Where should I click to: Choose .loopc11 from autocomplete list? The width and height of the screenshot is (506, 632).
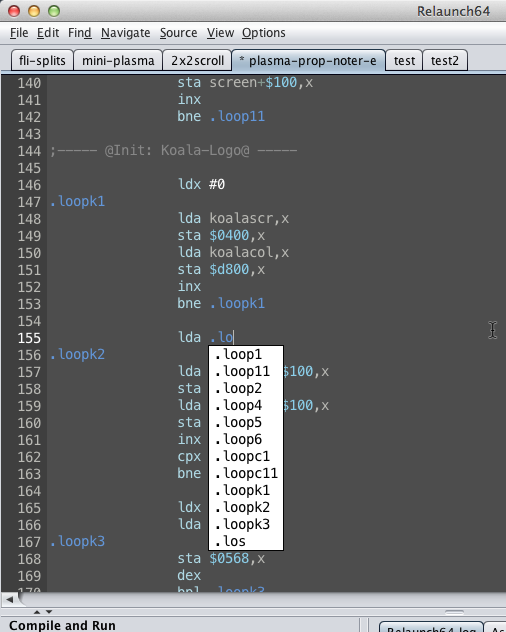(246, 473)
